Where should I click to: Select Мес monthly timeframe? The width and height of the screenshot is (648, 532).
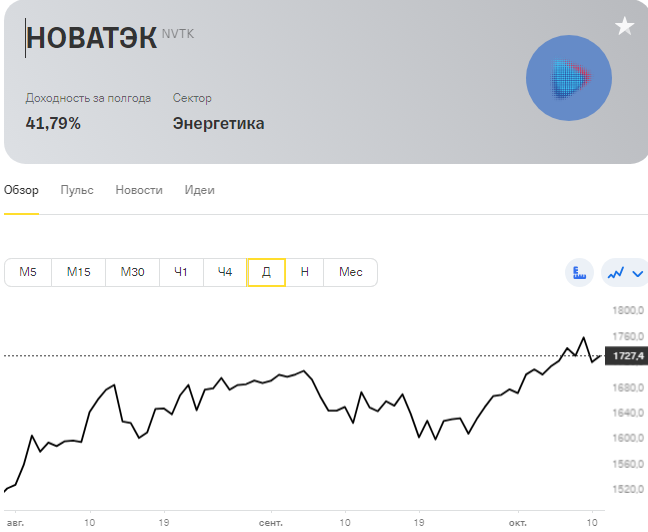tap(350, 272)
